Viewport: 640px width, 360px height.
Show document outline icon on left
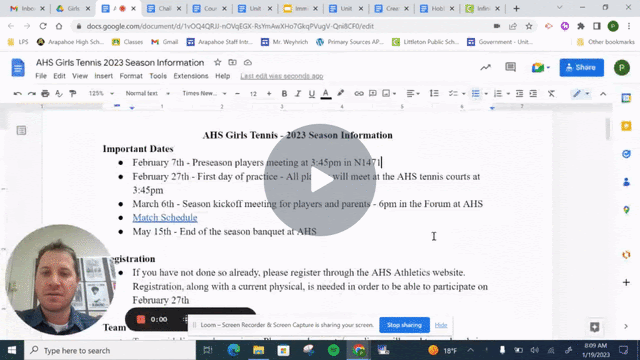[21, 131]
